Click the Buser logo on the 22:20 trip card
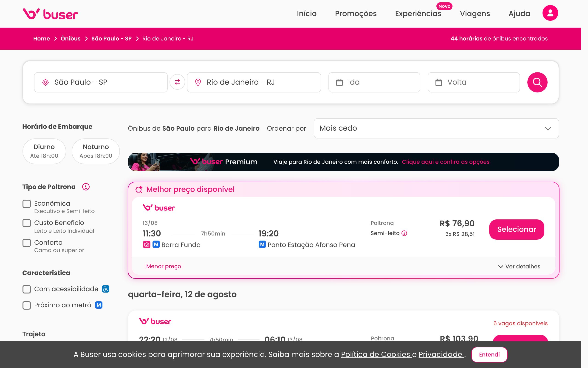 [x=155, y=321]
